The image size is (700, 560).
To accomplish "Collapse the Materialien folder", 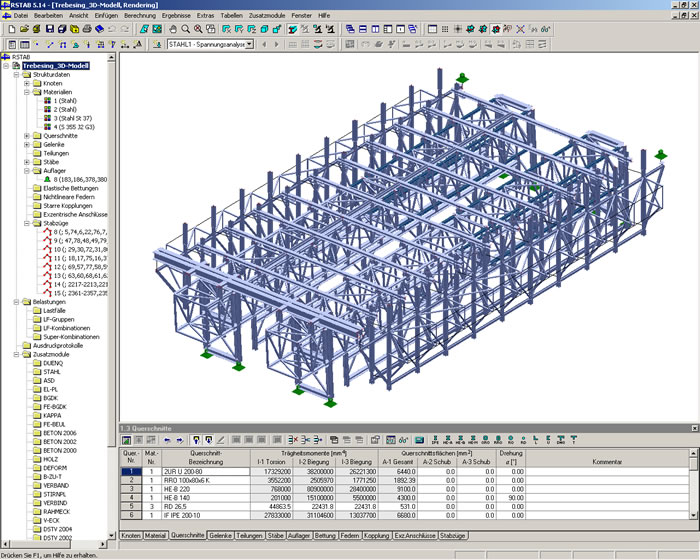I will pyautogui.click(x=27, y=92).
